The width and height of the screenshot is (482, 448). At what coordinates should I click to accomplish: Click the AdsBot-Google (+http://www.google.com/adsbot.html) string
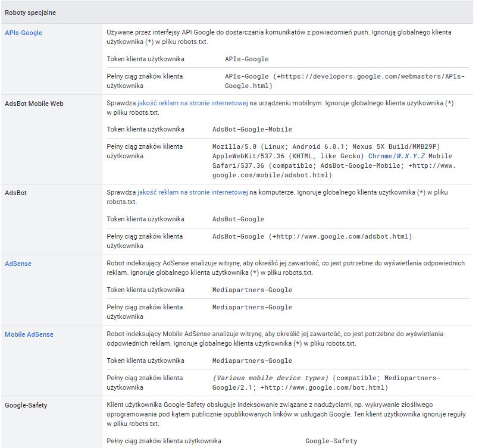tap(312, 236)
